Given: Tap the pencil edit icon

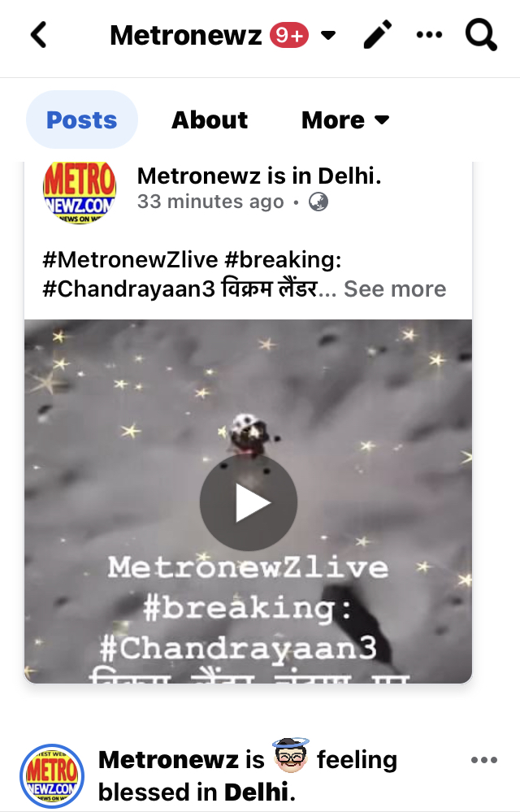Looking at the screenshot, I should (x=378, y=35).
